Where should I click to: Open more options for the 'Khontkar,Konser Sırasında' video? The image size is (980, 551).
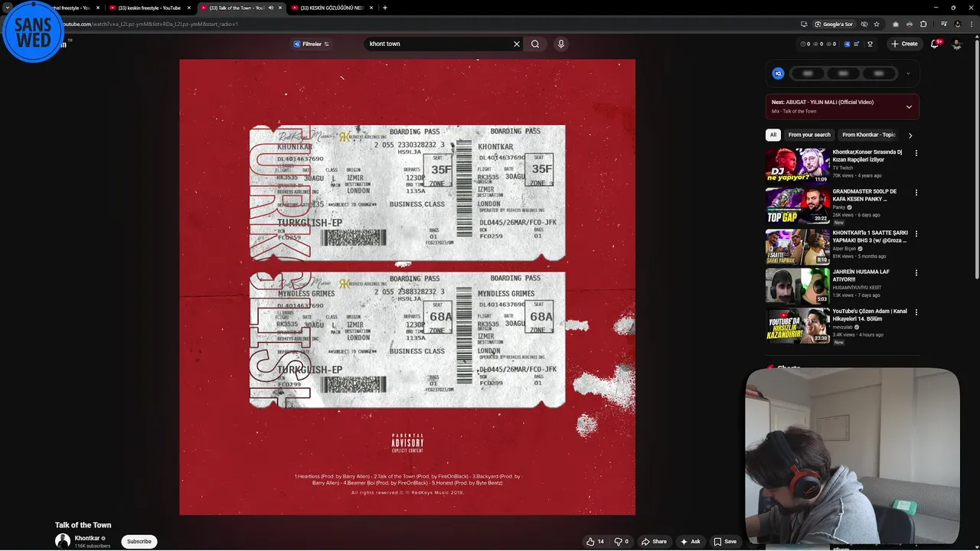click(x=916, y=153)
